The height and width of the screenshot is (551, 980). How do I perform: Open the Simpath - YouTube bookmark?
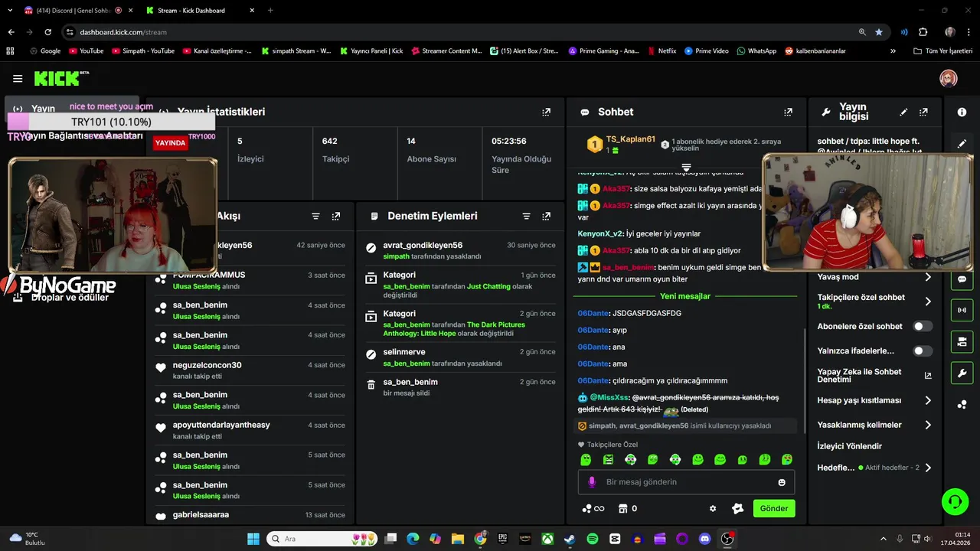click(143, 51)
